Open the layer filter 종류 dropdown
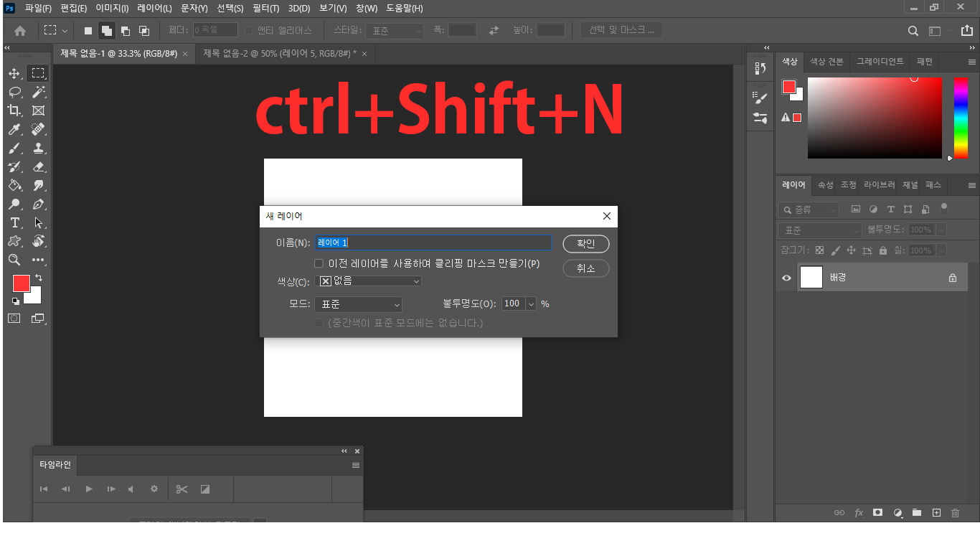Screen dimensions: 980x551 click(x=809, y=209)
